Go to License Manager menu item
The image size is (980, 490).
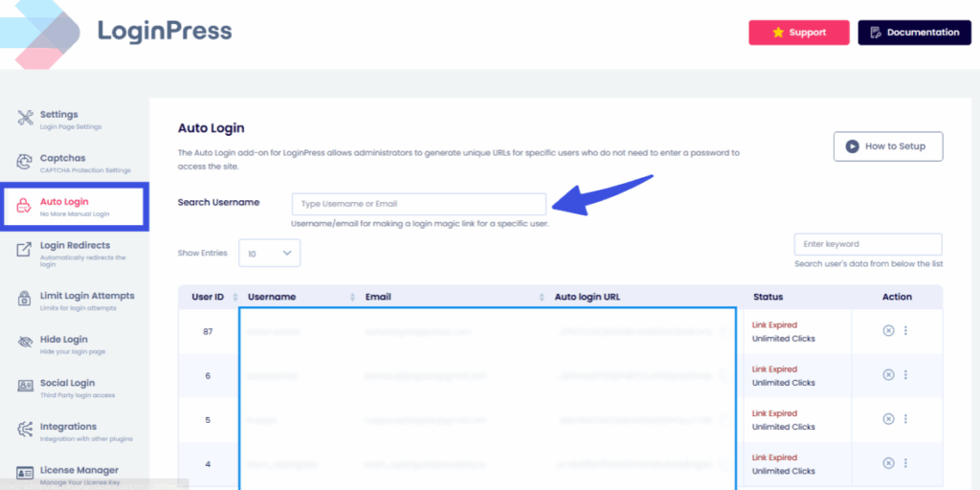(x=75, y=475)
